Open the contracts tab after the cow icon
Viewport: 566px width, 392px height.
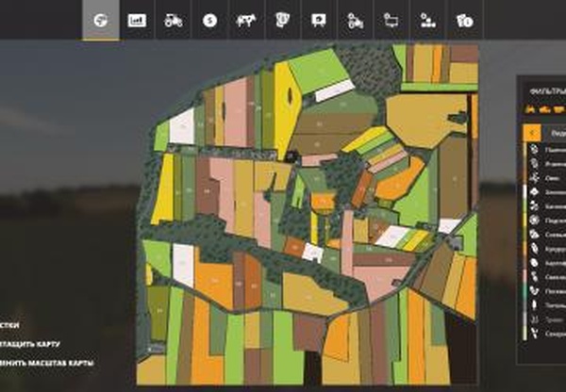282,20
